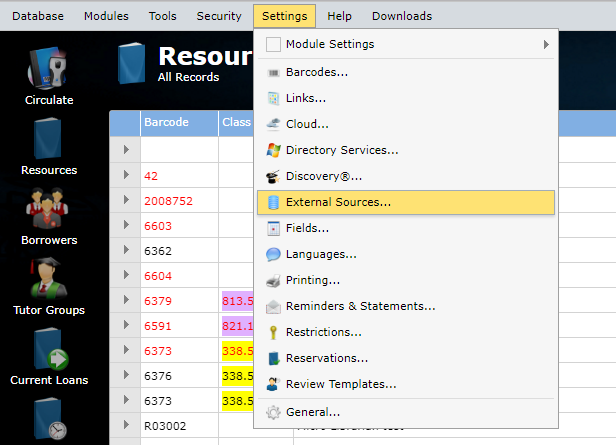Open the Resources sidebar icon
616x445 pixels.
48,138
